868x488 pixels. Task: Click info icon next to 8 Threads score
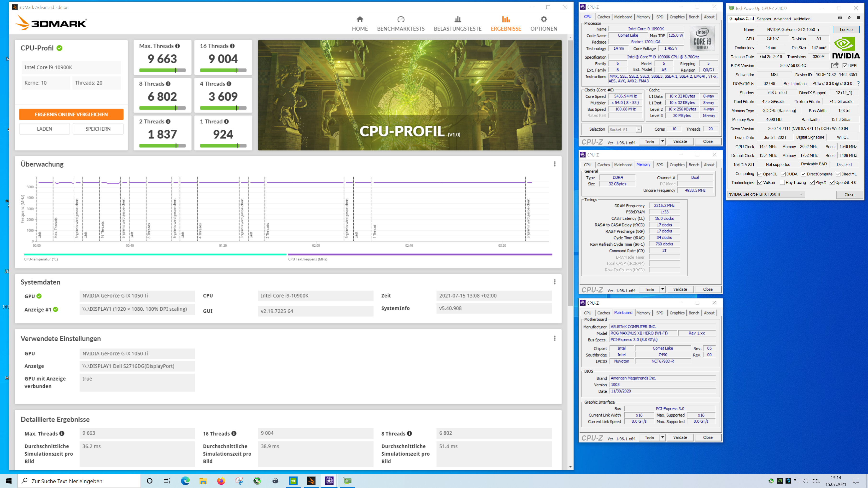point(168,84)
